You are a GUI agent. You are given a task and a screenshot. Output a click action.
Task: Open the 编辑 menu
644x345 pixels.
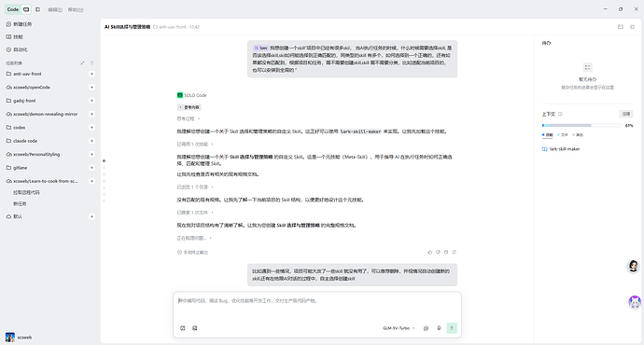pos(55,10)
